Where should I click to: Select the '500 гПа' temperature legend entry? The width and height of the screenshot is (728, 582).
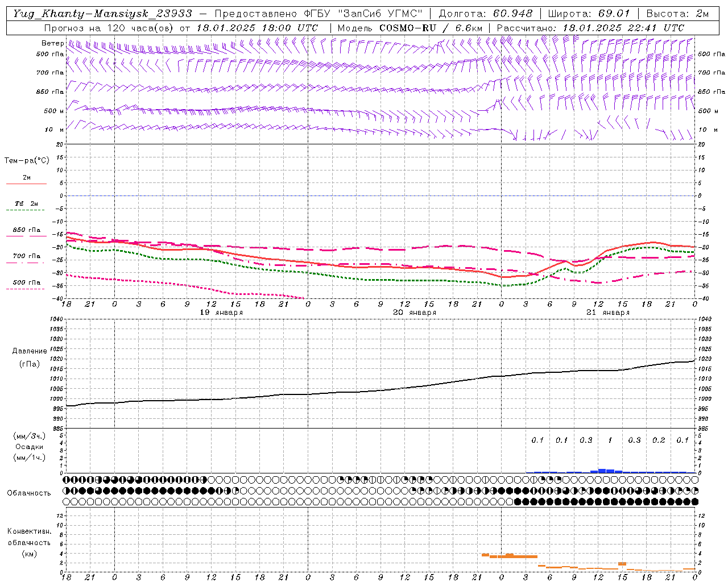pyautogui.click(x=26, y=282)
